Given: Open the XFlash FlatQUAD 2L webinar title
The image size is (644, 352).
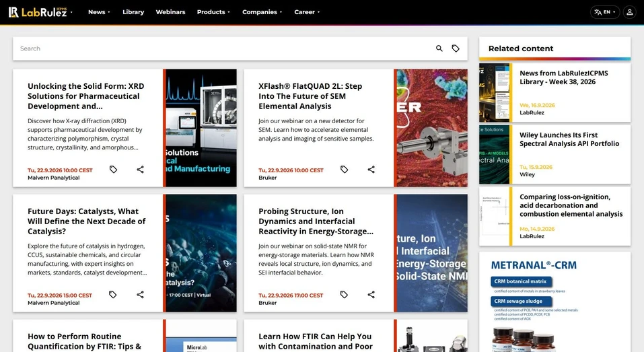Looking at the screenshot, I should tap(310, 96).
